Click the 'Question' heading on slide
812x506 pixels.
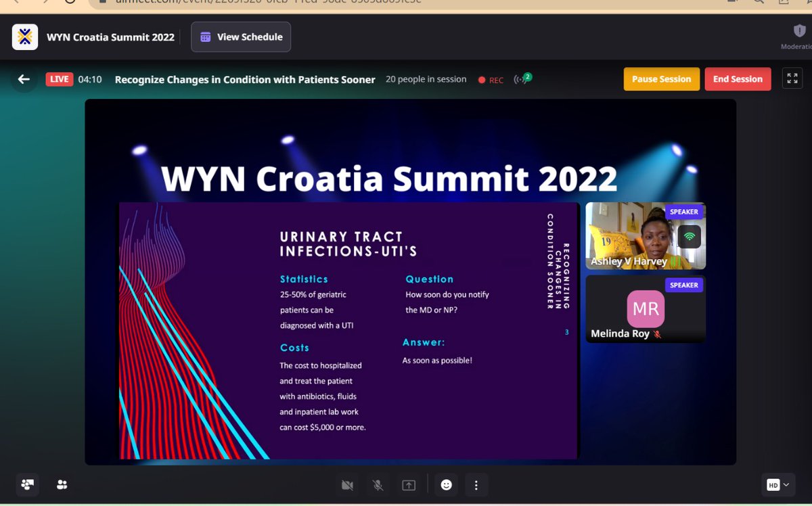tap(430, 279)
